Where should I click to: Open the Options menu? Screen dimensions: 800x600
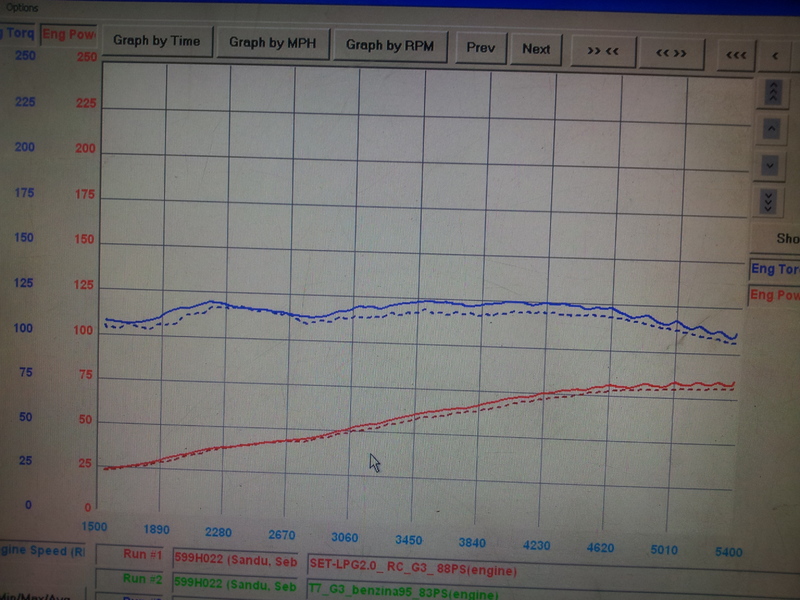(22, 8)
